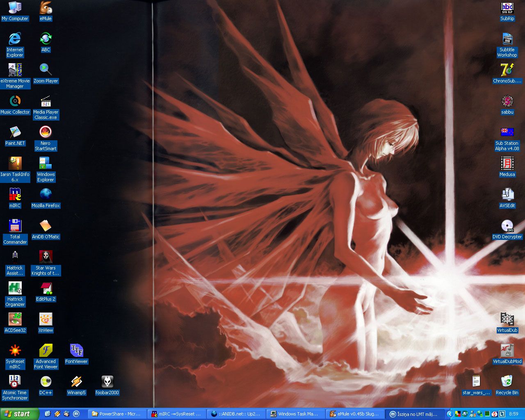Screen dimensions: 525x420
Task: Click the Winamp quick launch icon
Action: (x=57, y=414)
